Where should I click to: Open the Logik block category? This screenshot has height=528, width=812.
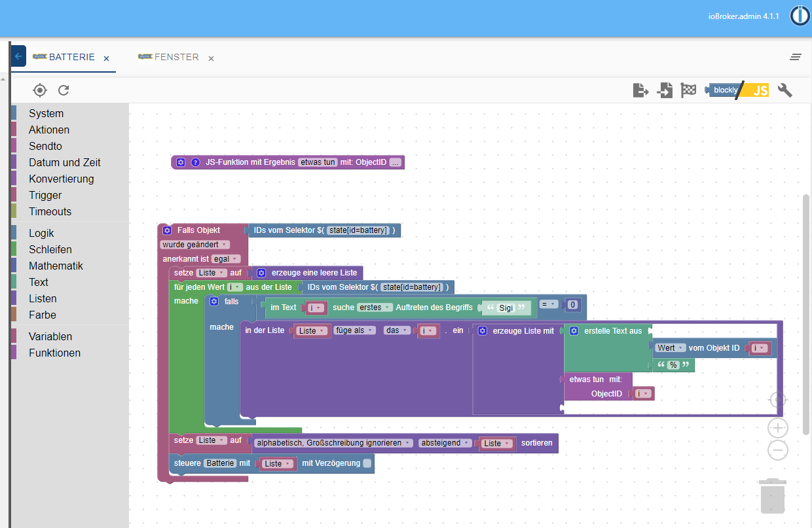click(41, 234)
